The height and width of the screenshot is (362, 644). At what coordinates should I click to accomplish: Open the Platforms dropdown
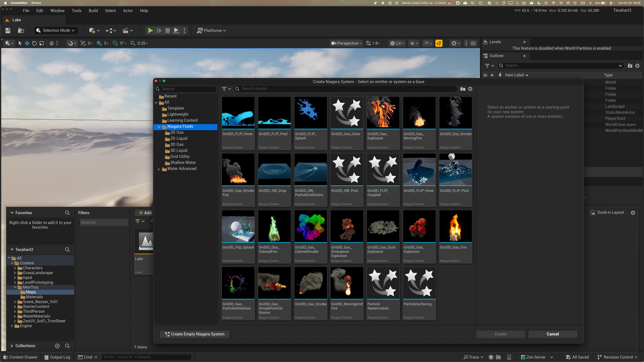212,30
